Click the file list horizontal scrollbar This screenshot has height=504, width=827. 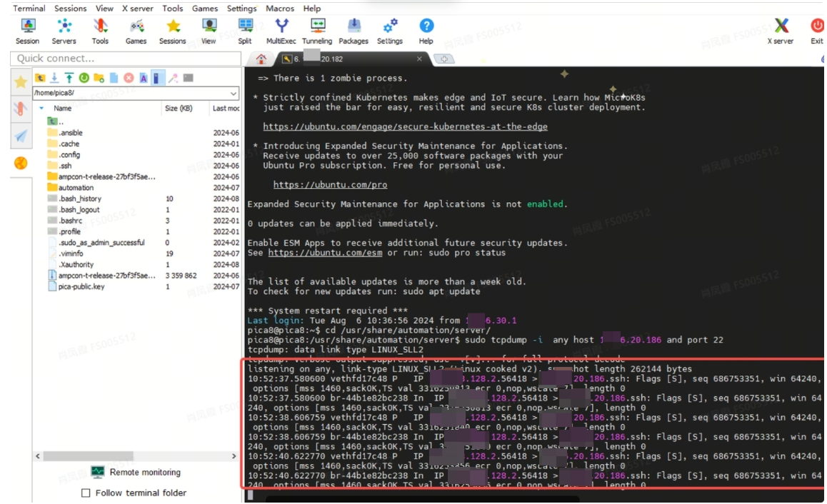[x=107, y=455]
